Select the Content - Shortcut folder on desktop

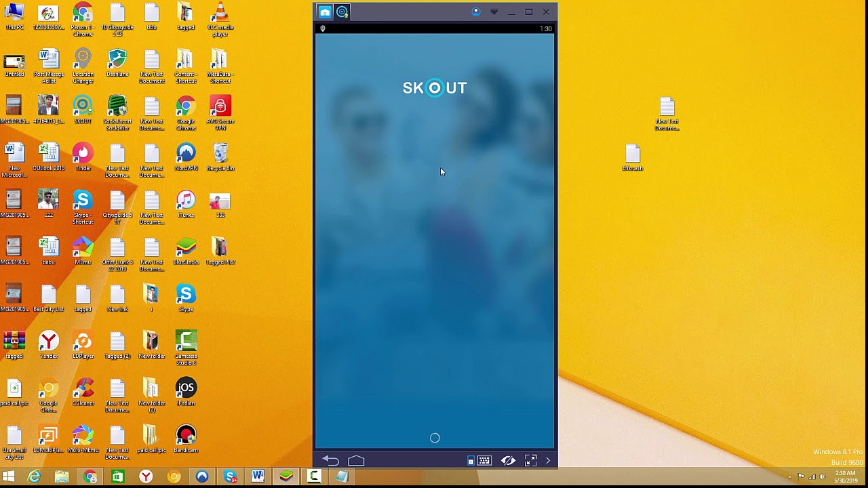coord(186,66)
